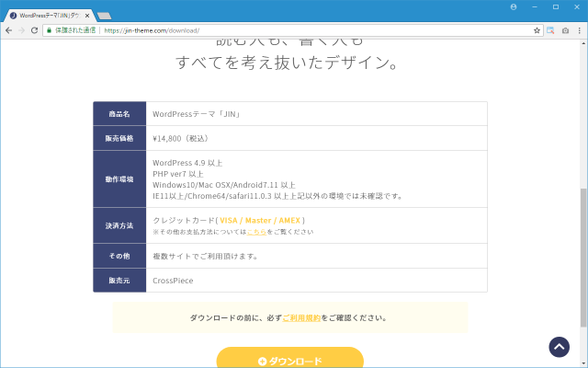The height and width of the screenshot is (368, 588).
Task: Maximize the browser window
Action: (x=556, y=6)
